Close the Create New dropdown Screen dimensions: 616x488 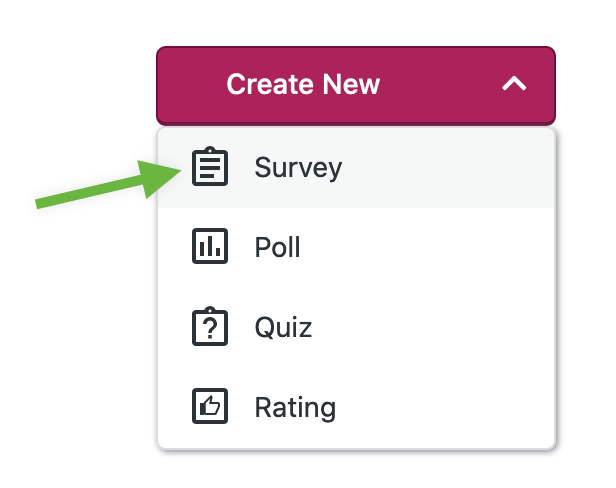coord(514,85)
